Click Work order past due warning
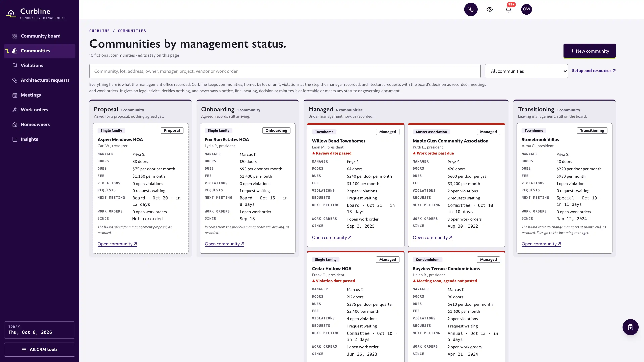This screenshot has width=644, height=362. point(433,153)
